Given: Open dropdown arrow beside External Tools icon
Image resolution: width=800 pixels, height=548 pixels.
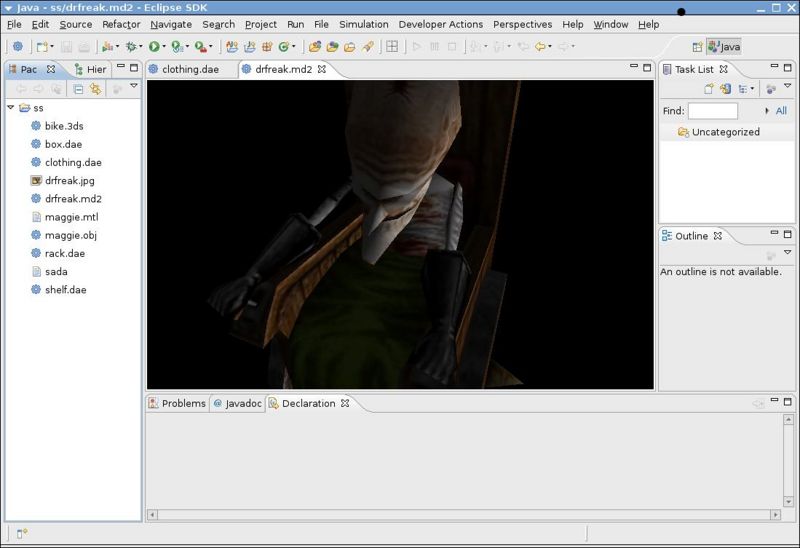Looking at the screenshot, I should pyautogui.click(x=210, y=46).
